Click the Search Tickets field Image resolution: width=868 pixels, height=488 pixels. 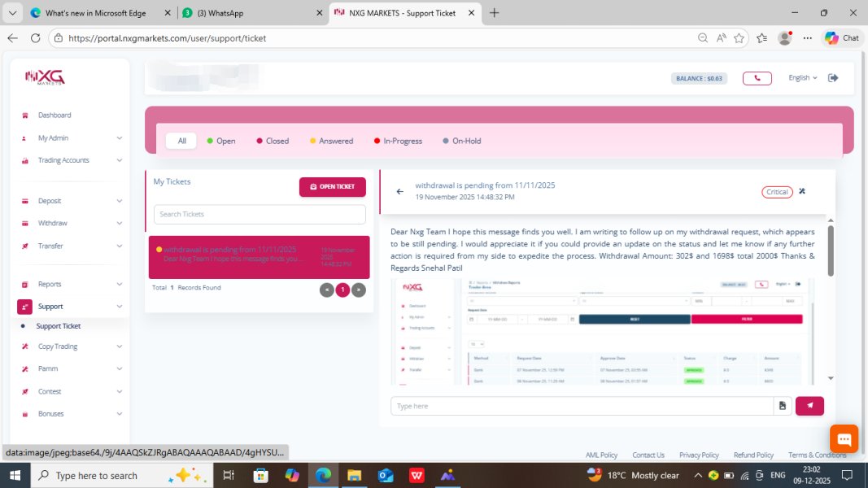tap(260, 214)
